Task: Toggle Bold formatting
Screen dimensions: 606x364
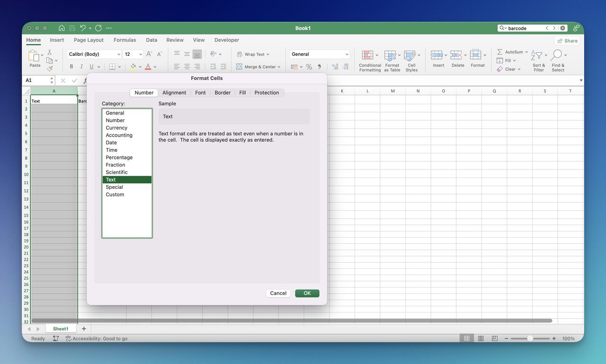Action: [x=71, y=67]
